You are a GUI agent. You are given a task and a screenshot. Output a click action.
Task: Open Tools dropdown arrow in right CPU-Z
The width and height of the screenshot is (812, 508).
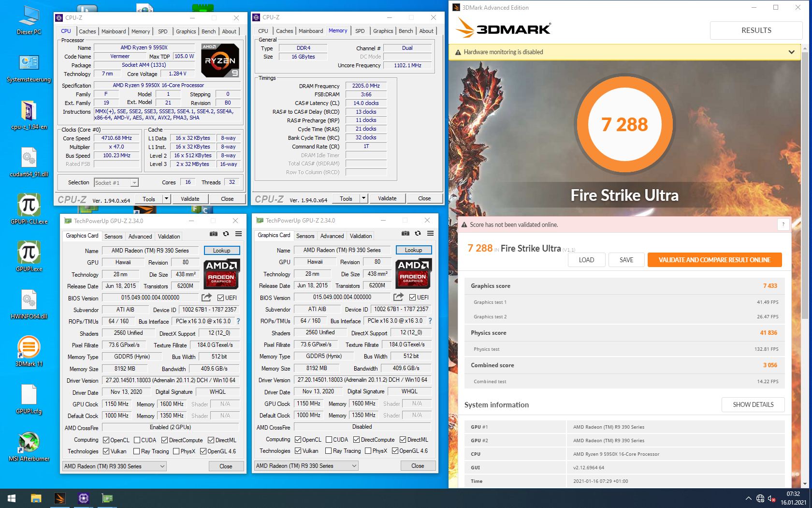[x=363, y=198]
